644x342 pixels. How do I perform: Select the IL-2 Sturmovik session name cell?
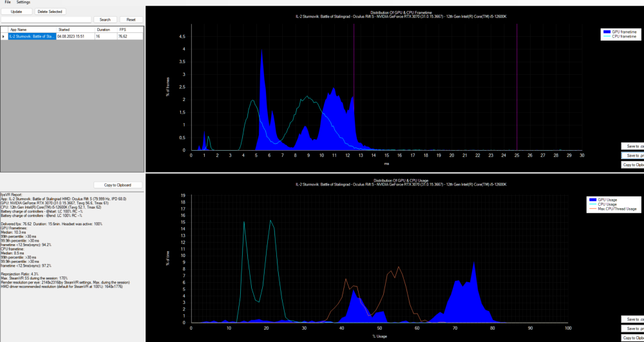[32, 37]
